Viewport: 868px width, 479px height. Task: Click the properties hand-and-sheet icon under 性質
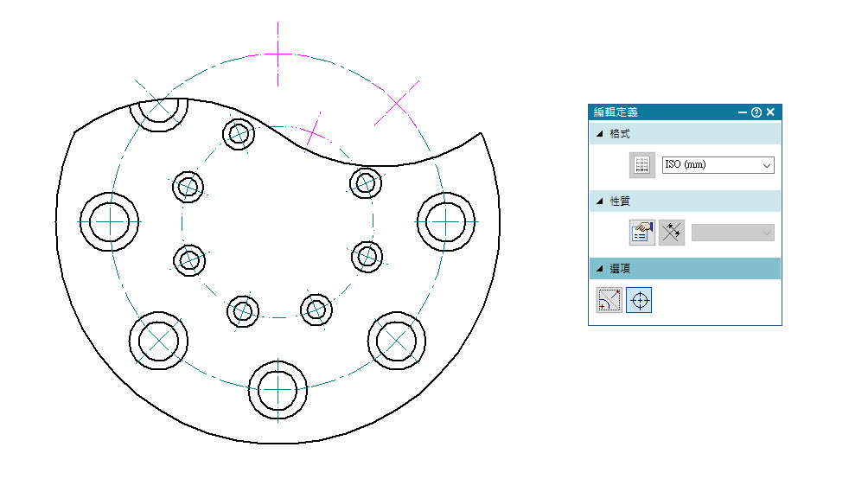pyautogui.click(x=642, y=233)
